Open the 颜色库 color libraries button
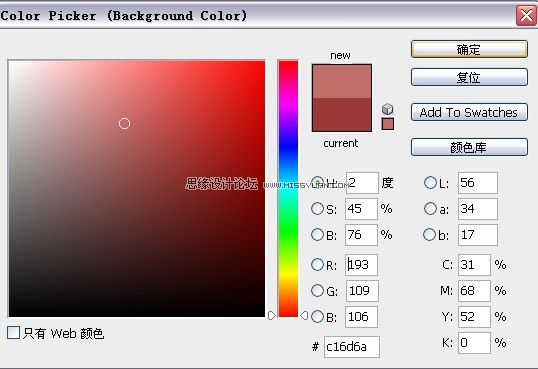Image resolution: width=538 pixels, height=369 pixels. tap(469, 147)
